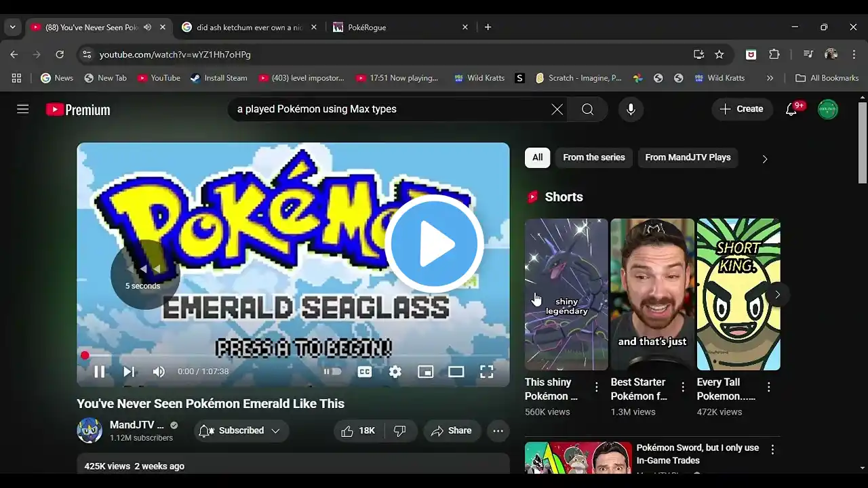Go to YouTube Premium home logo
The height and width of the screenshot is (488, 868).
(x=78, y=110)
